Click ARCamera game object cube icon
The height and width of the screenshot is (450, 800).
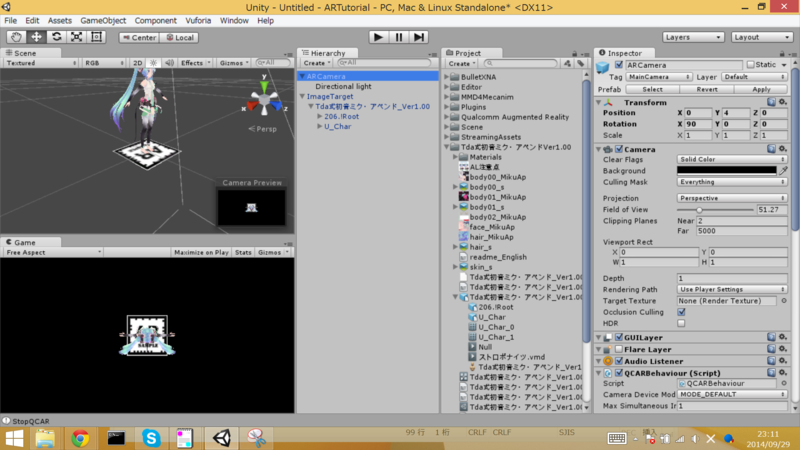click(603, 67)
